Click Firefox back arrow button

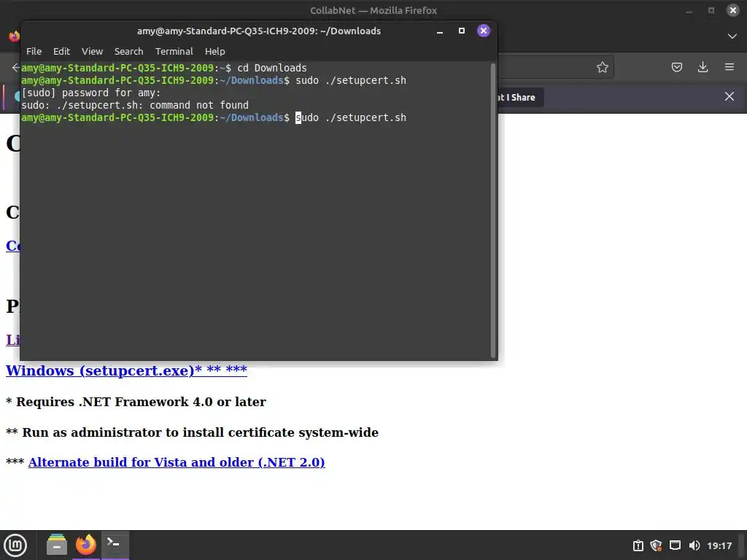point(16,68)
